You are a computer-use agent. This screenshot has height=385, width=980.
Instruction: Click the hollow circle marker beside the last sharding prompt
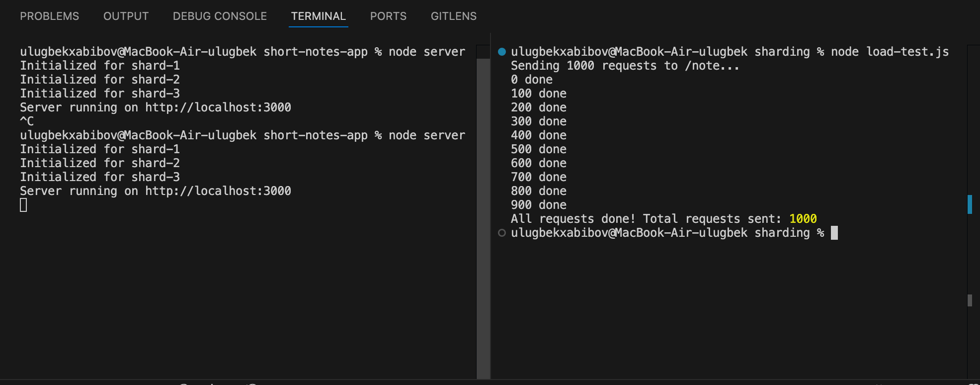point(502,233)
